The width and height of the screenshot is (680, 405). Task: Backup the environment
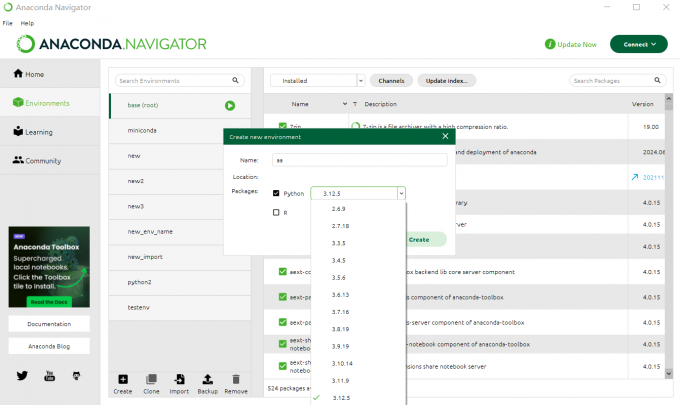(208, 384)
